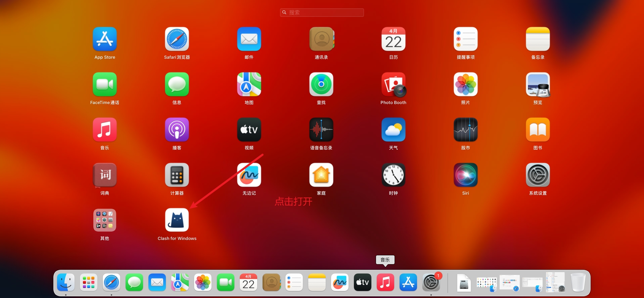This screenshot has width=644, height=298.
Task: Click the 搜索 search field
Action: click(322, 12)
